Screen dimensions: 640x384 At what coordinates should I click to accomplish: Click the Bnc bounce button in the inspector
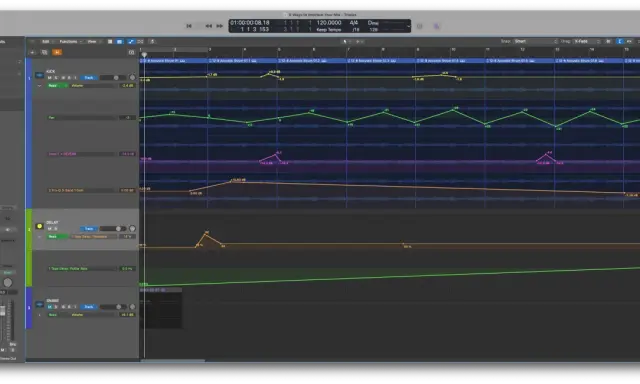click(x=12, y=344)
